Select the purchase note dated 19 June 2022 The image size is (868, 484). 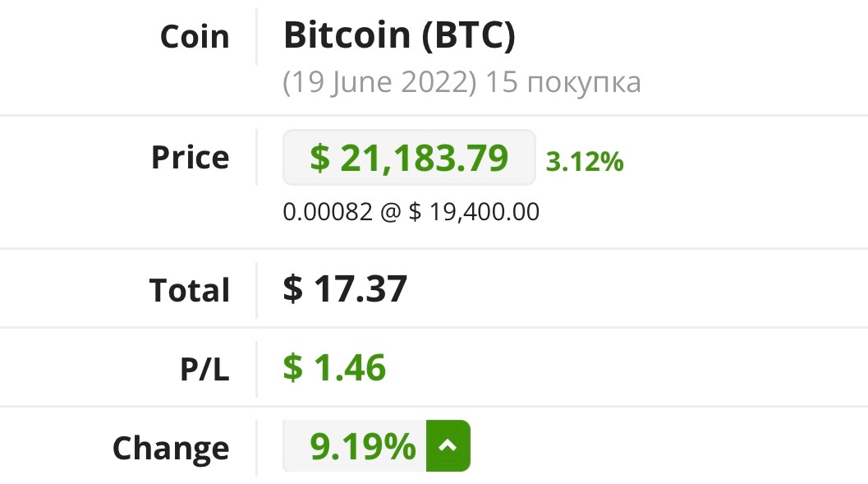tap(462, 82)
